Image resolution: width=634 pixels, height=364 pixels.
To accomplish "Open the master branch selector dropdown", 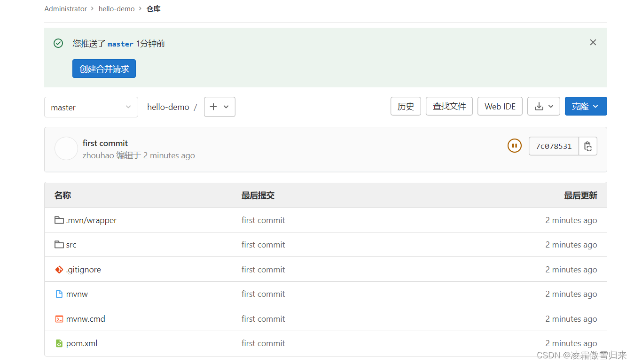I will pyautogui.click(x=91, y=107).
